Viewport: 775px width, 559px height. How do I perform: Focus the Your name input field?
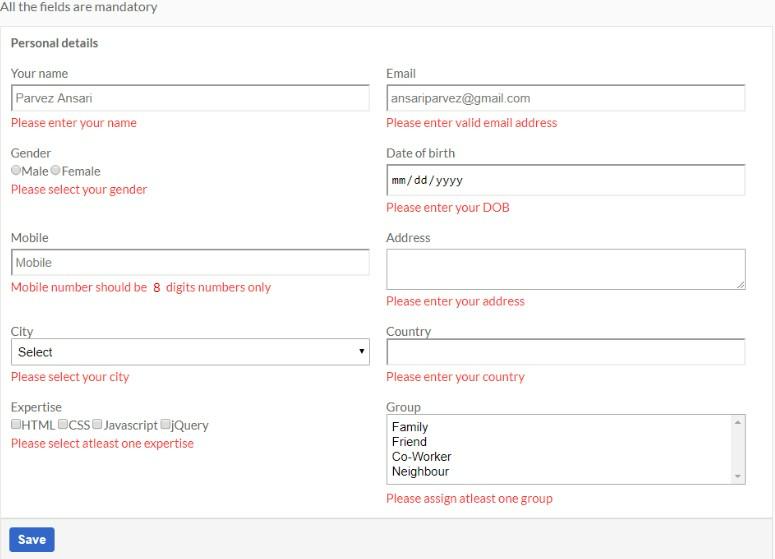point(190,98)
